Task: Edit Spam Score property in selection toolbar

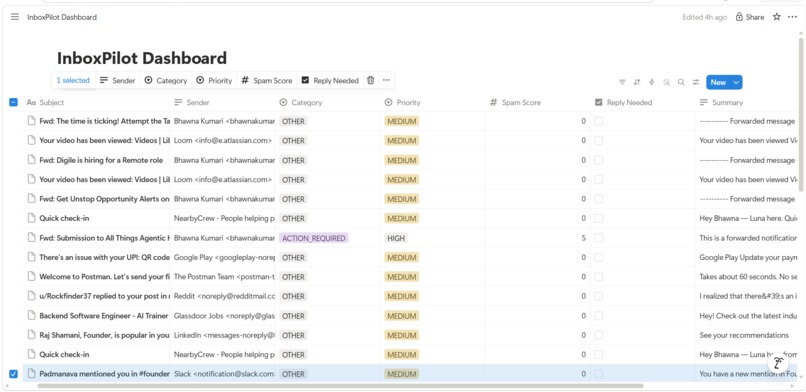Action: pos(267,80)
